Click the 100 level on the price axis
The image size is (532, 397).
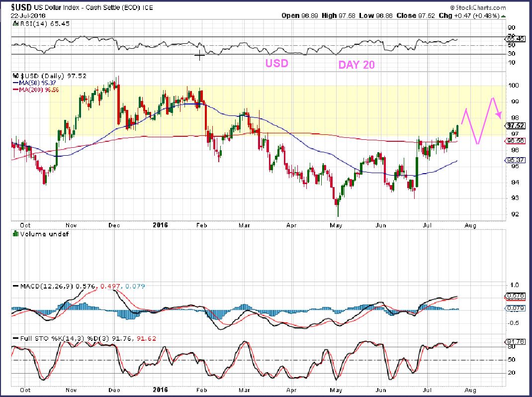coord(514,86)
